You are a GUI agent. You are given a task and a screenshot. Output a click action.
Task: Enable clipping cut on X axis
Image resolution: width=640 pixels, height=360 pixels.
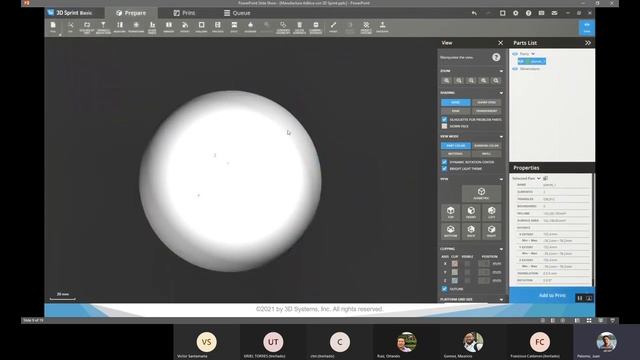tap(455, 264)
